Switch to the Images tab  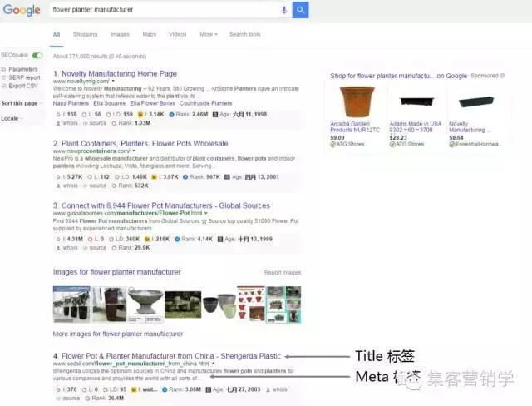coord(120,34)
